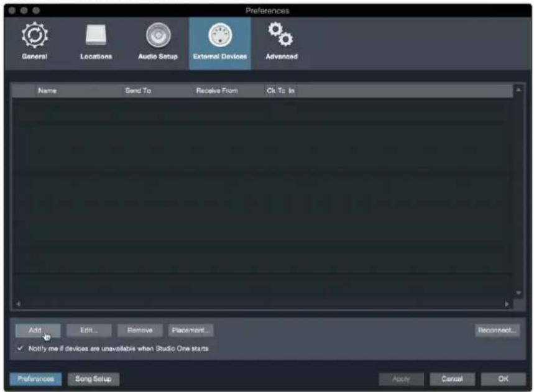
Task: Cancel the Preferences dialog
Action: pos(453,379)
